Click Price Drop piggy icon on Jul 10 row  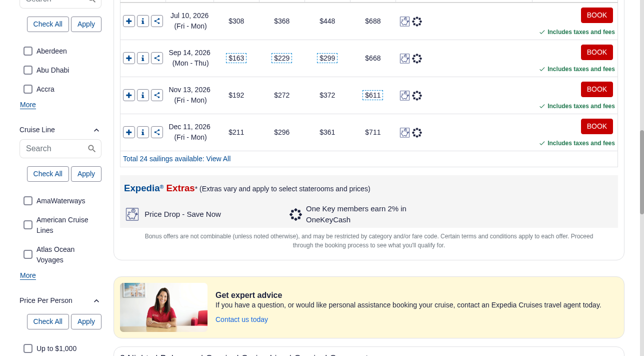[405, 22]
